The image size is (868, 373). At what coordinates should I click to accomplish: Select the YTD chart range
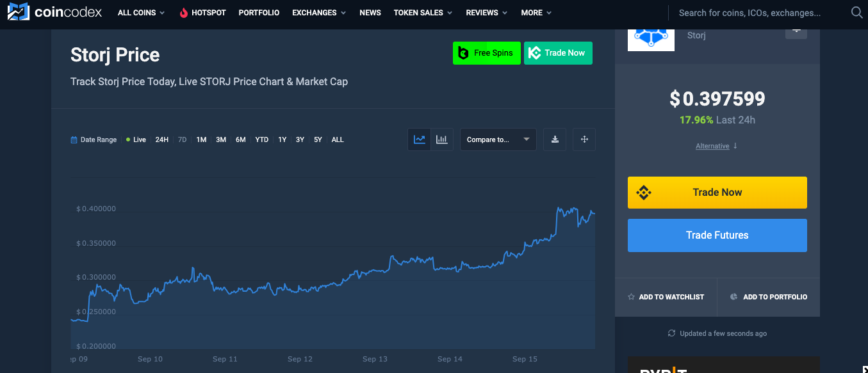[x=262, y=139]
